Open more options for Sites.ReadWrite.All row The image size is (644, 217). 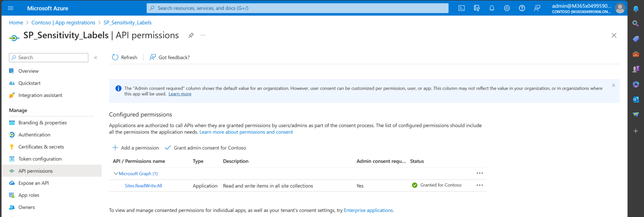point(480,185)
